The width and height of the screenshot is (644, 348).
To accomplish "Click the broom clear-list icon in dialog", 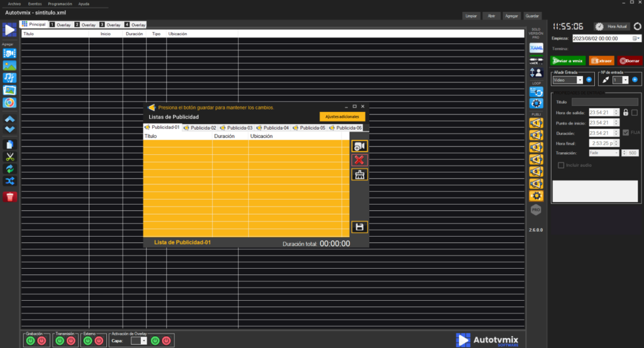I will click(360, 175).
